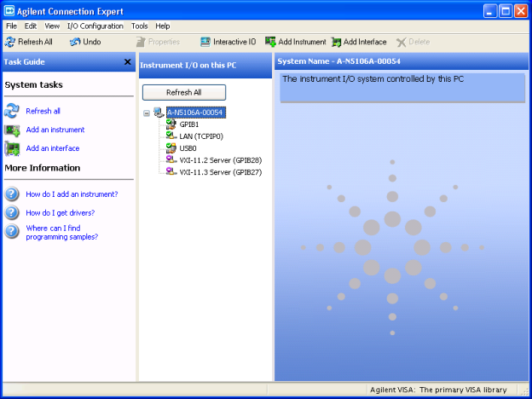
Task: Open How do I get drivers? link
Action: tap(61, 213)
